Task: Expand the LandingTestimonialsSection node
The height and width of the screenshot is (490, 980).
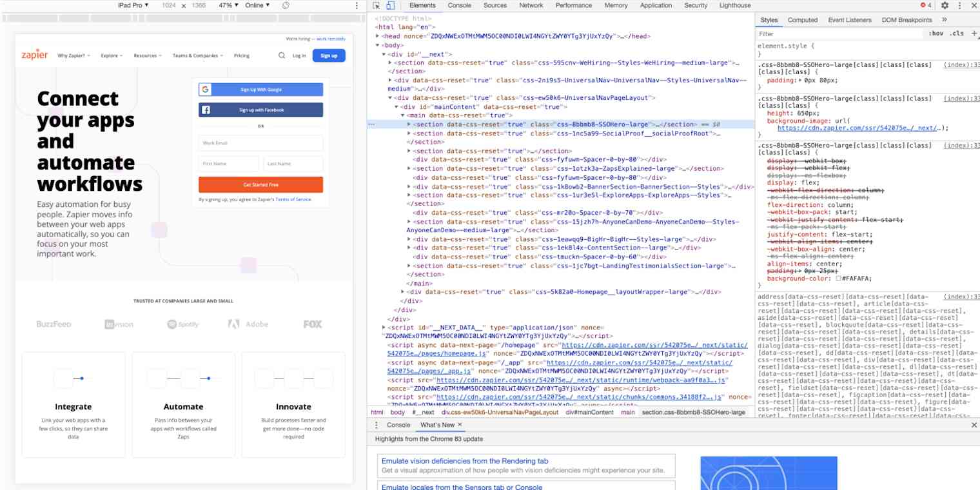Action: click(409, 266)
